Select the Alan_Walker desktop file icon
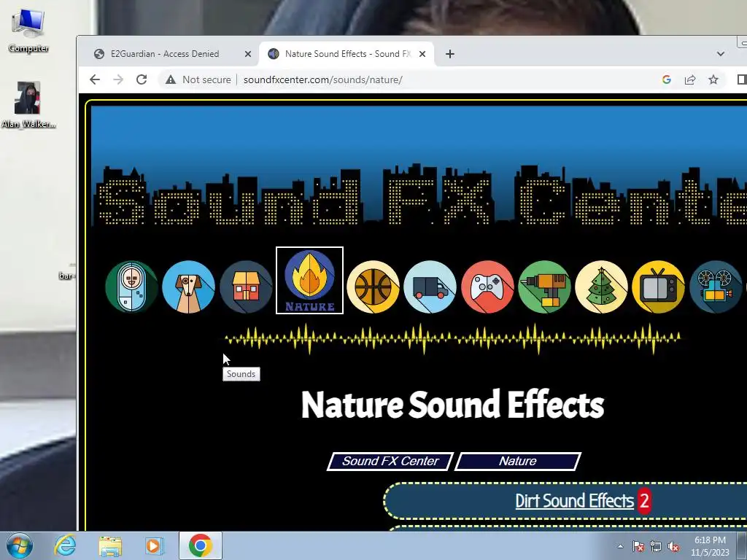The height and width of the screenshot is (560, 747). (28, 105)
